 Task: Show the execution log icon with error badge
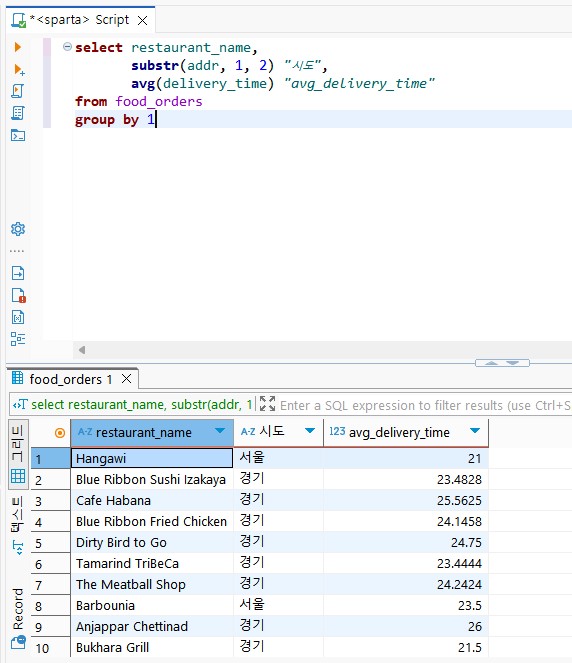pyautogui.click(x=18, y=295)
